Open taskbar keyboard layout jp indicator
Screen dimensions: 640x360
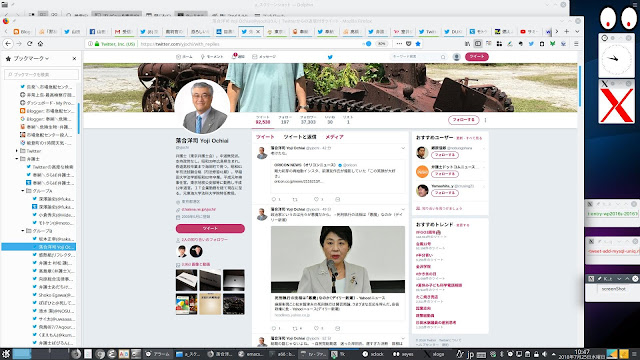pos(470,354)
